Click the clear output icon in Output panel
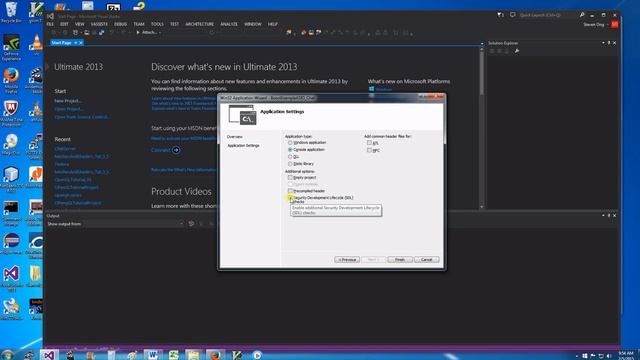This screenshot has width=640, height=360. [191, 224]
